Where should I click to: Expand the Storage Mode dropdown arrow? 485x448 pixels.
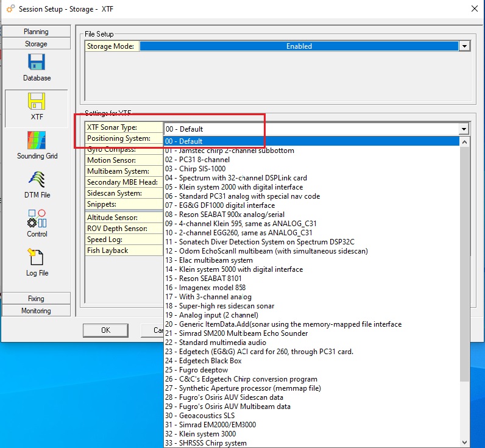click(464, 46)
